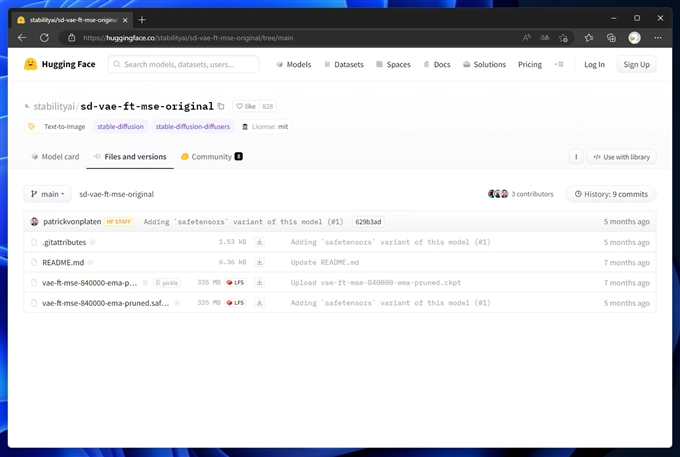The image size is (680, 457).
Task: Switch to the Model card tab
Action: pyautogui.click(x=55, y=157)
